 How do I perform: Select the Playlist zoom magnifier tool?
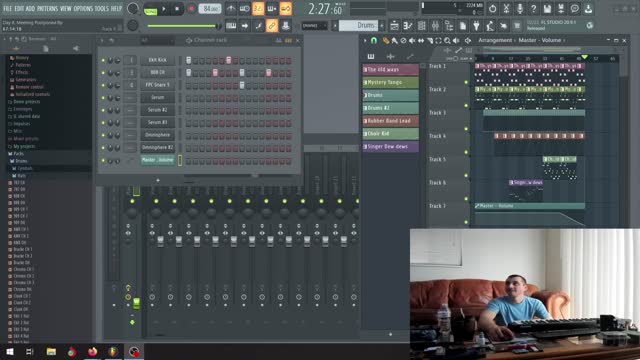[x=447, y=40]
